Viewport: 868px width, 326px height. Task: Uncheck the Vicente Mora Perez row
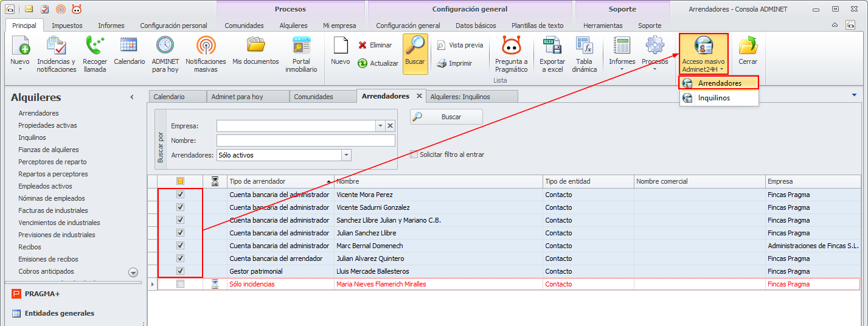pos(180,195)
